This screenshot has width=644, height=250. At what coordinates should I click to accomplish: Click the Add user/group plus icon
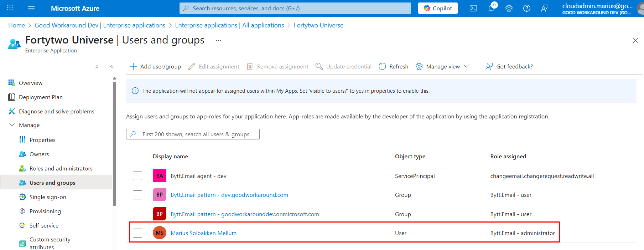(133, 66)
